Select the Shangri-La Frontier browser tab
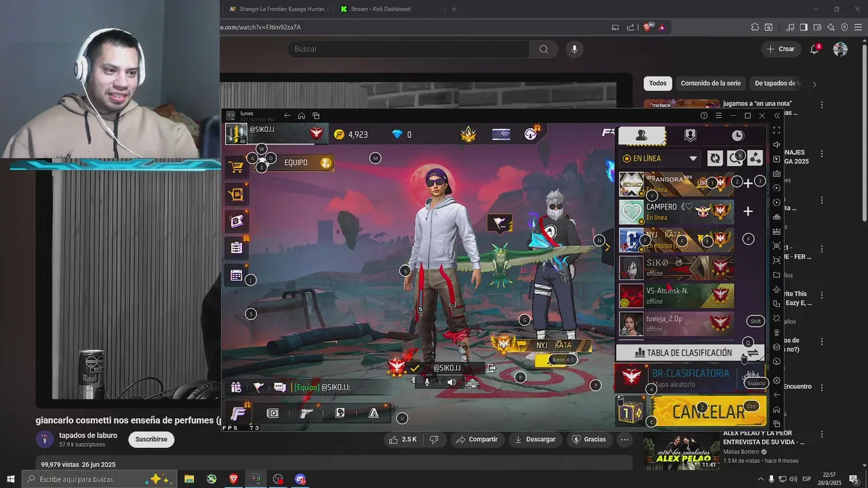Screen dimensions: 868x488 (277, 9)
